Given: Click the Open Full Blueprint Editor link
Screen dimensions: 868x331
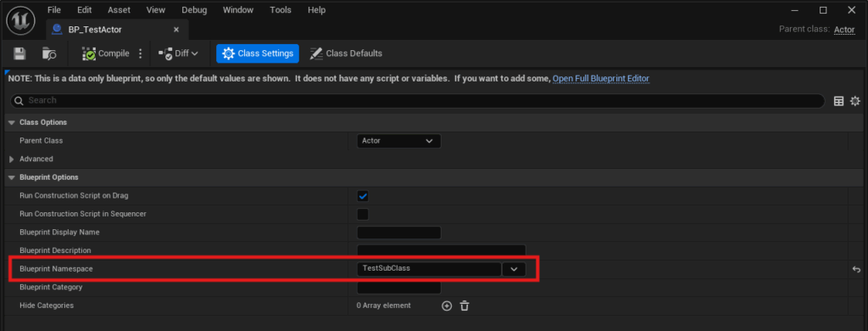Looking at the screenshot, I should point(601,79).
